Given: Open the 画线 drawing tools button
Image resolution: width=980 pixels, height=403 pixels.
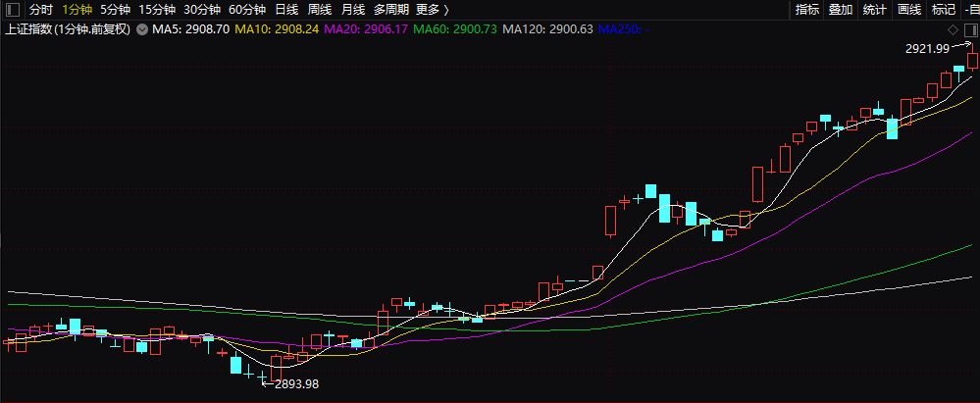Looking at the screenshot, I should coord(908,10).
